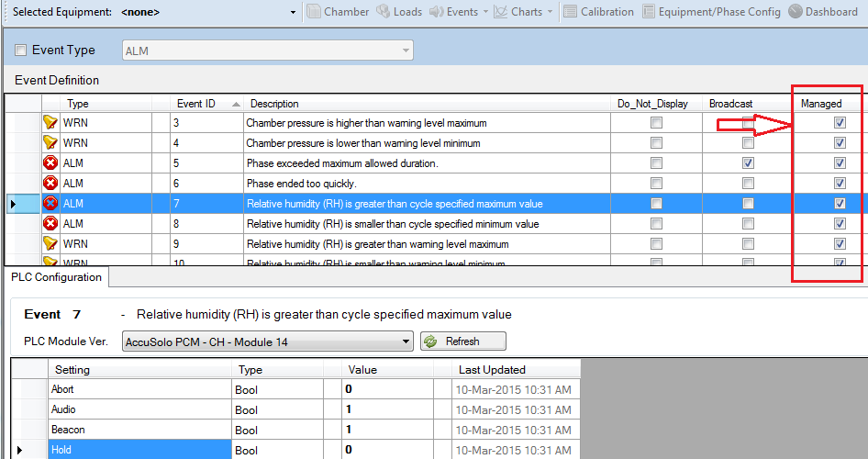Click the alarm icon for event 5
The width and height of the screenshot is (868, 459).
(50, 163)
